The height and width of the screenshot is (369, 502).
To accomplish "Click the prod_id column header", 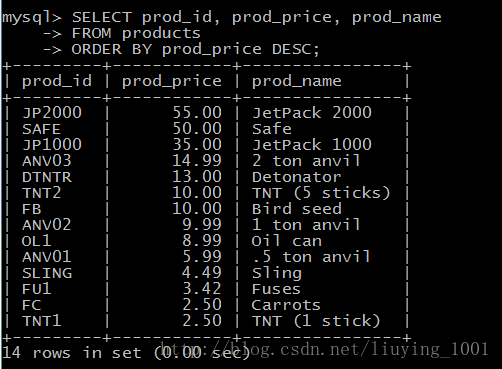I will point(57,81).
